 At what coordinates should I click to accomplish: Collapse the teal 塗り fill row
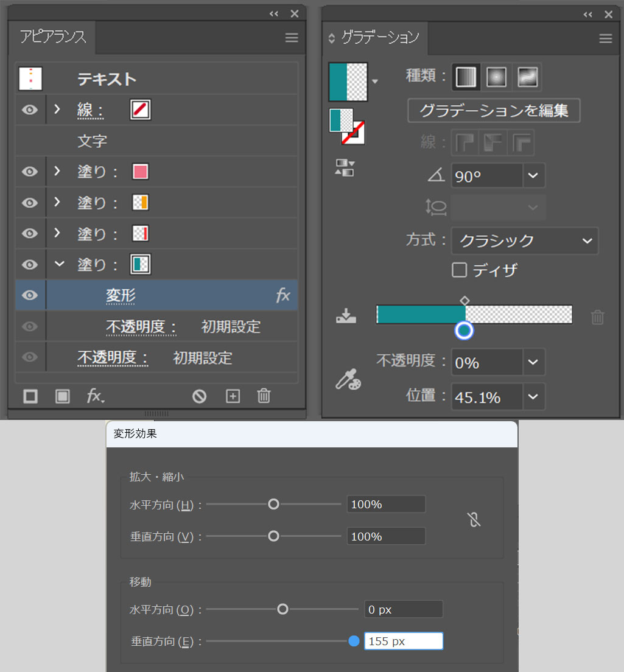point(59,264)
